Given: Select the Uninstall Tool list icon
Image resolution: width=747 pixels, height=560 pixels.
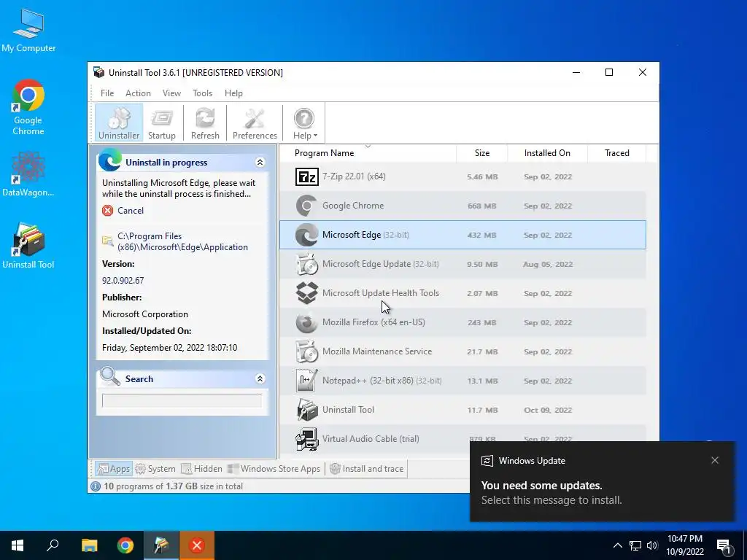Looking at the screenshot, I should point(307,410).
